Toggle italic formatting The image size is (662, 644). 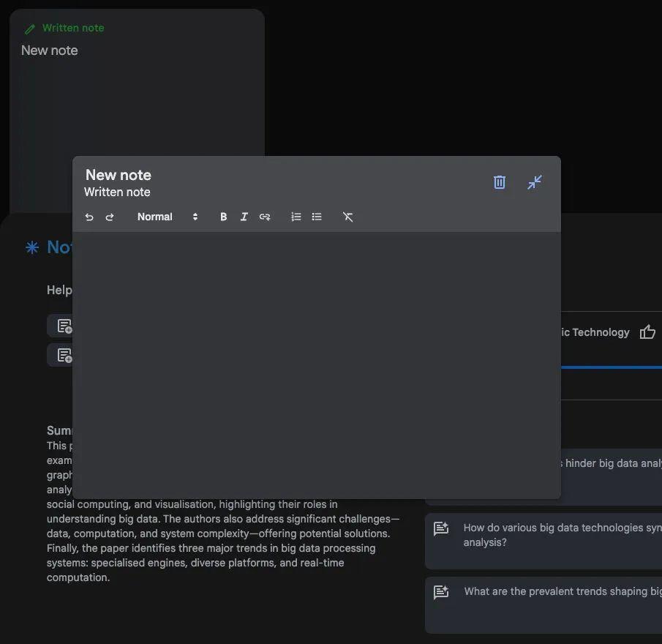coord(244,217)
